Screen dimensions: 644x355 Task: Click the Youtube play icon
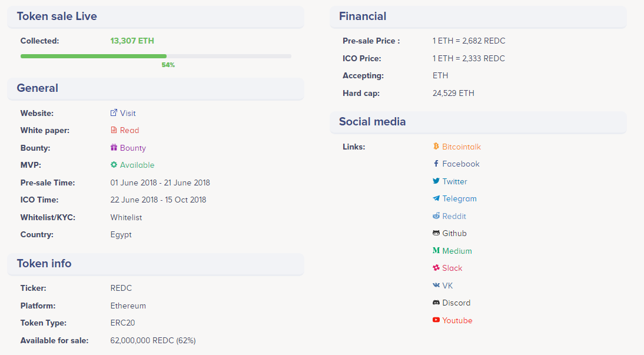pos(436,320)
